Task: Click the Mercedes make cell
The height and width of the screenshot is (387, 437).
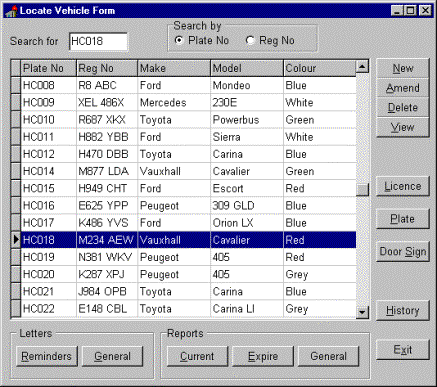Action: point(174,103)
